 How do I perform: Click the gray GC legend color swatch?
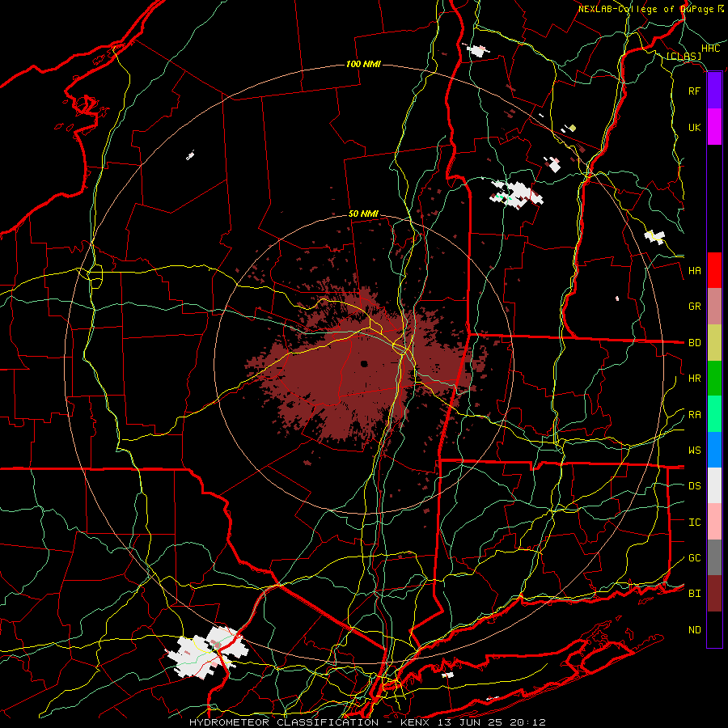pyautogui.click(x=714, y=557)
